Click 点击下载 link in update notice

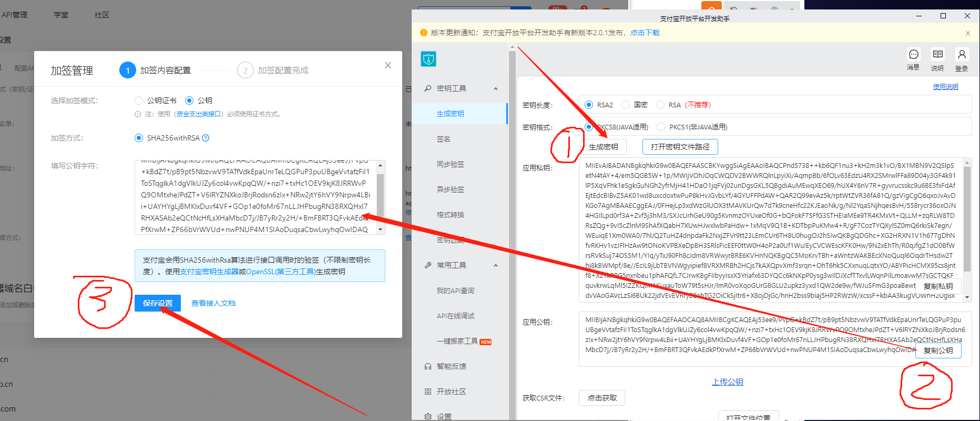tap(645, 33)
